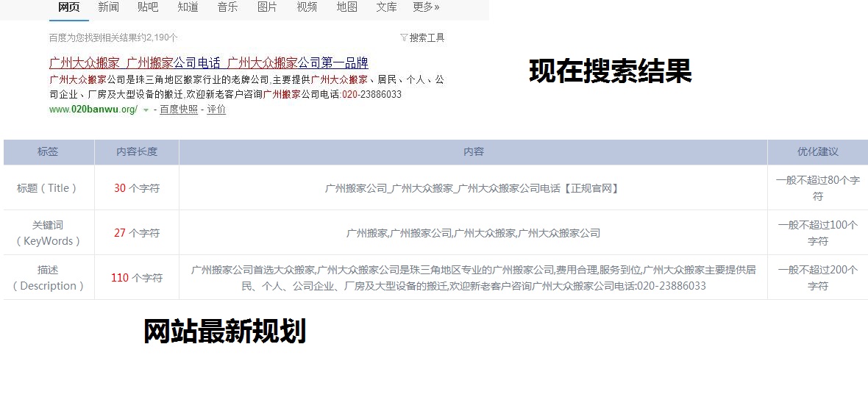This screenshot has height=394, width=868.
Task: Select the 标题（Title）row label
Action: (48, 188)
